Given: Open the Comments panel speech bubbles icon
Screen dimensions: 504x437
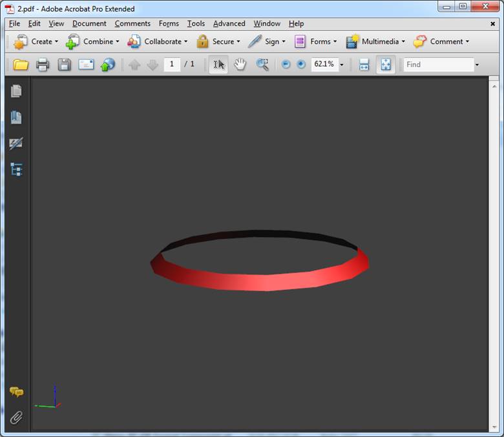Looking at the screenshot, I should tap(16, 392).
